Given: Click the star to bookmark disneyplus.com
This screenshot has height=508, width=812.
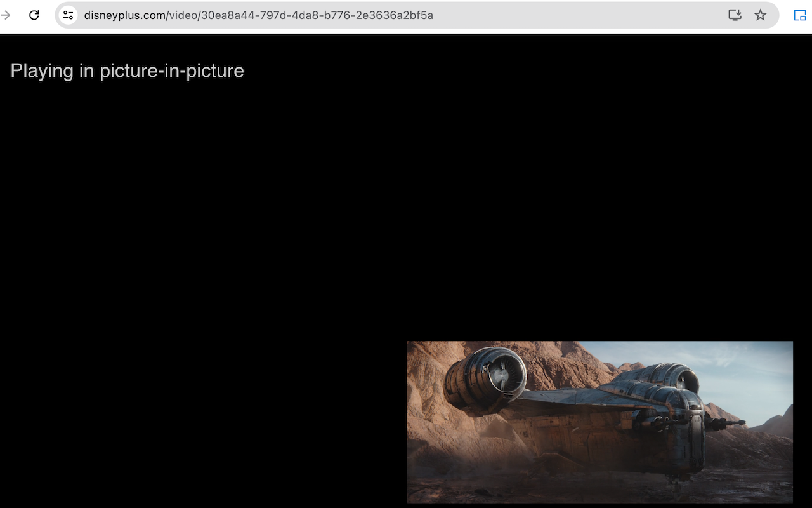Looking at the screenshot, I should tap(760, 15).
